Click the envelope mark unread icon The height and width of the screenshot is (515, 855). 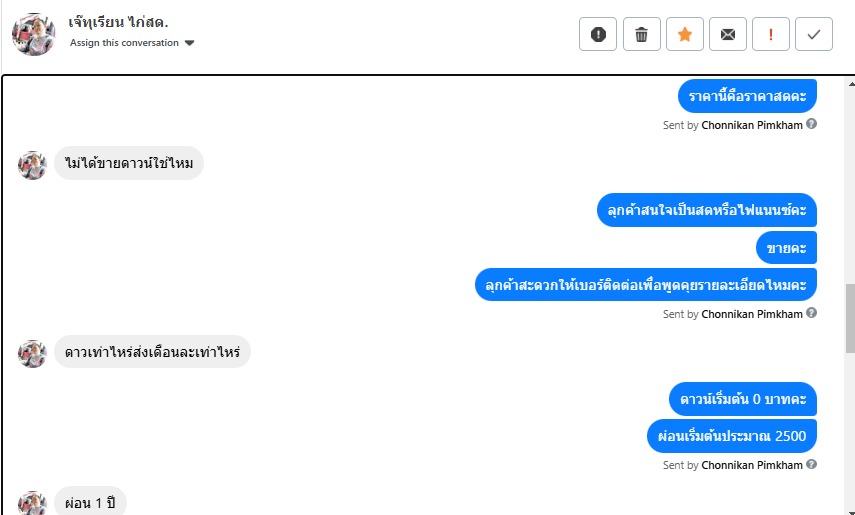[x=728, y=34]
